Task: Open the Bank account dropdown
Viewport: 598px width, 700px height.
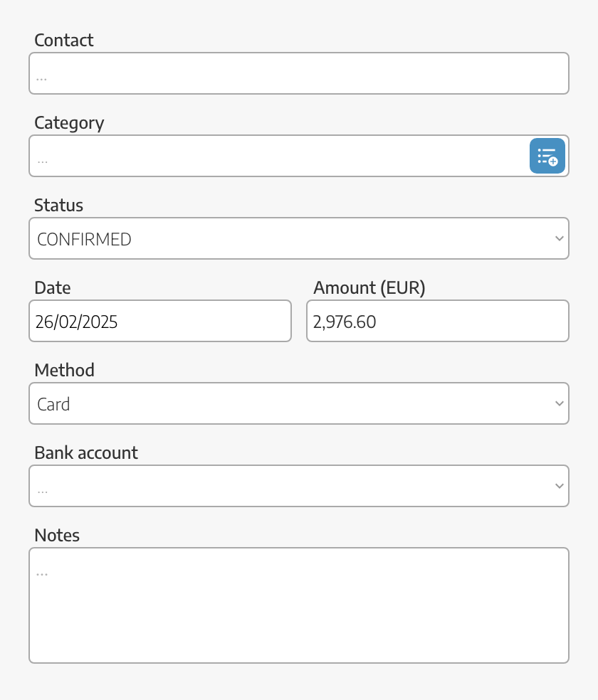Action: tap(299, 486)
